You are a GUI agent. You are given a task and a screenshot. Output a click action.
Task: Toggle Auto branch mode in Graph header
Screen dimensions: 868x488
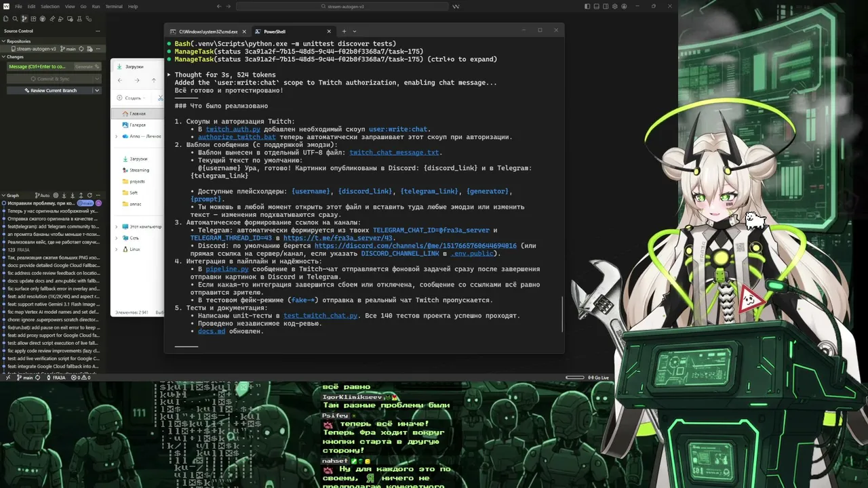click(43, 195)
